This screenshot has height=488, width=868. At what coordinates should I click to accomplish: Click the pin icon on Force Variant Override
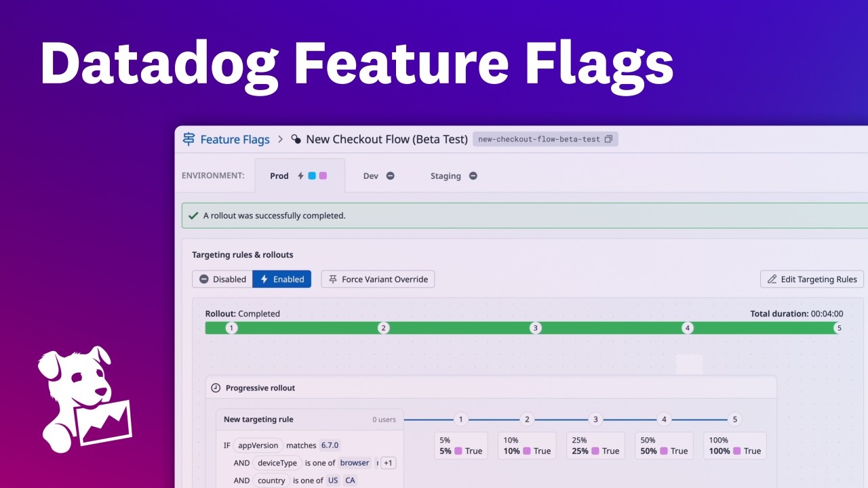333,279
